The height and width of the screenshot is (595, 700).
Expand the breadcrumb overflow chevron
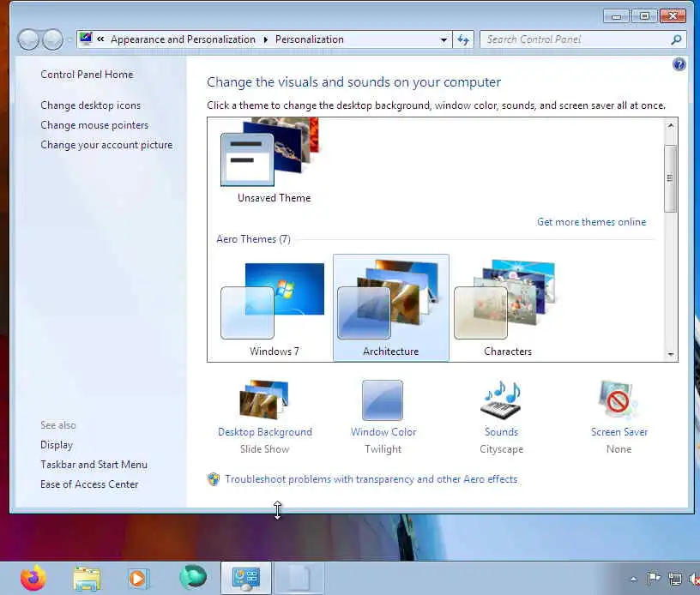click(100, 39)
